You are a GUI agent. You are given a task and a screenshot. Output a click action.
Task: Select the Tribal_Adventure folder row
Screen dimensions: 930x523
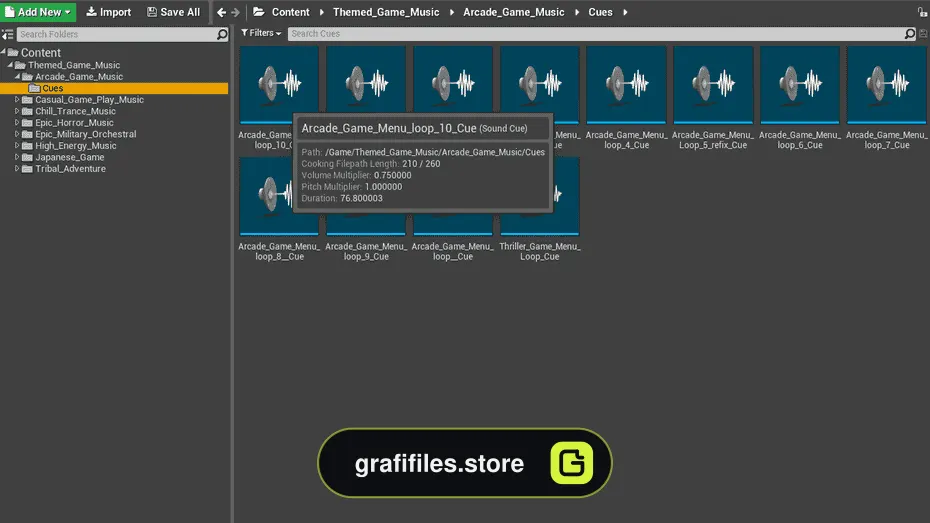(114, 168)
